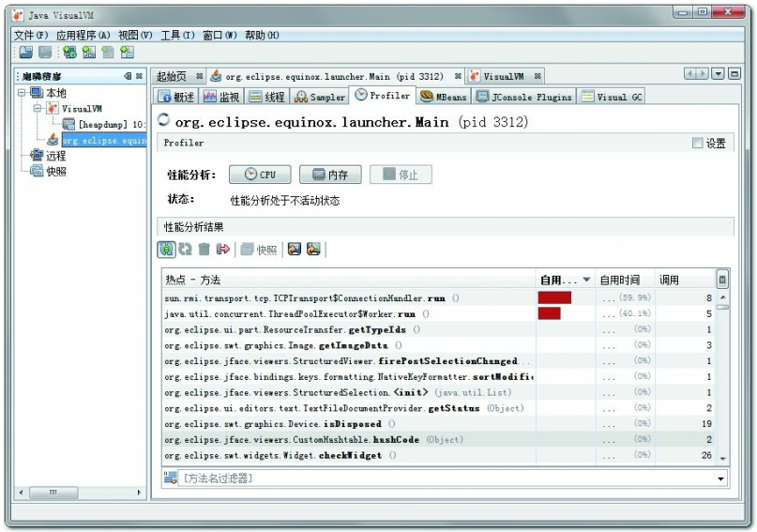Toggle auto-refresh of profiling results icon
757x532 pixels.
tap(166, 250)
